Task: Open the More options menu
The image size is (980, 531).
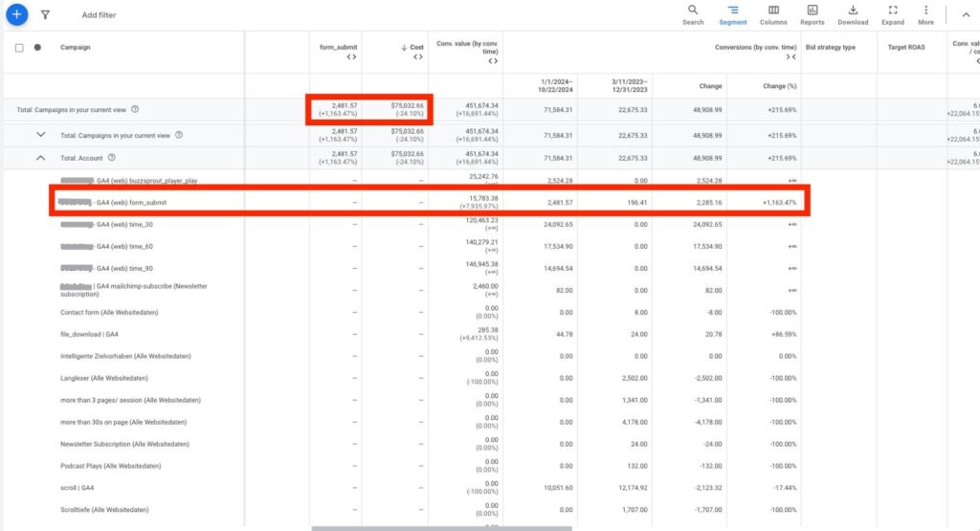Action: pos(925,14)
